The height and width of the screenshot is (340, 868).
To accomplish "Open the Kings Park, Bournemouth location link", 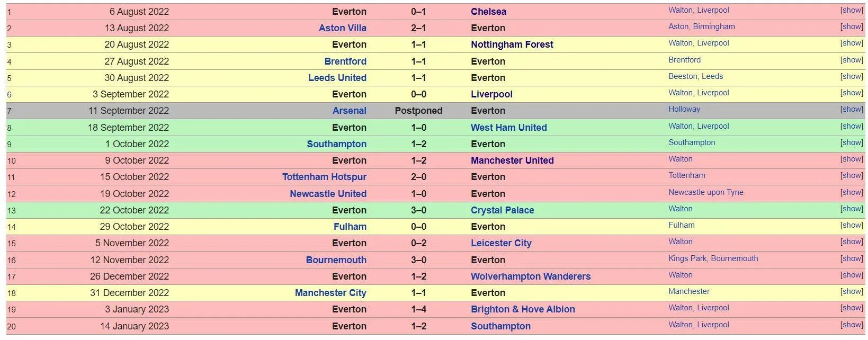I will [x=713, y=258].
